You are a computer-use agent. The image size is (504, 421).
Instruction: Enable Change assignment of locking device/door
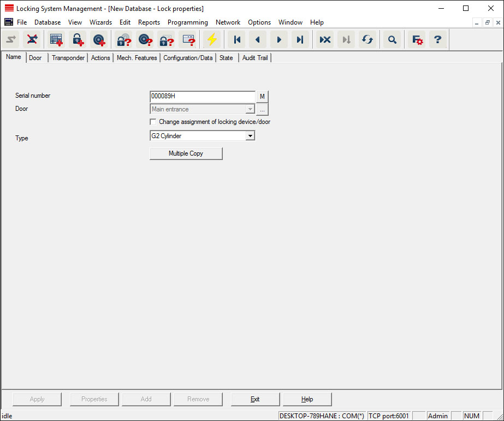[x=153, y=122]
